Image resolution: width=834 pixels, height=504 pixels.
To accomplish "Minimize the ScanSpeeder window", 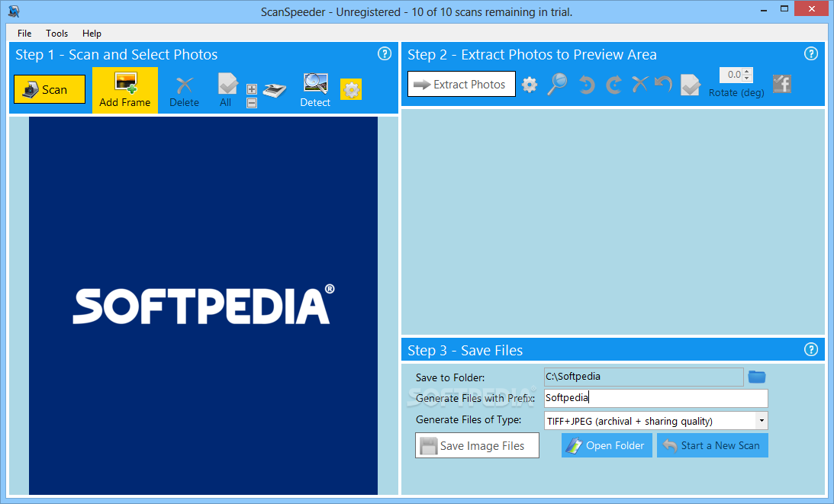I will [764, 10].
